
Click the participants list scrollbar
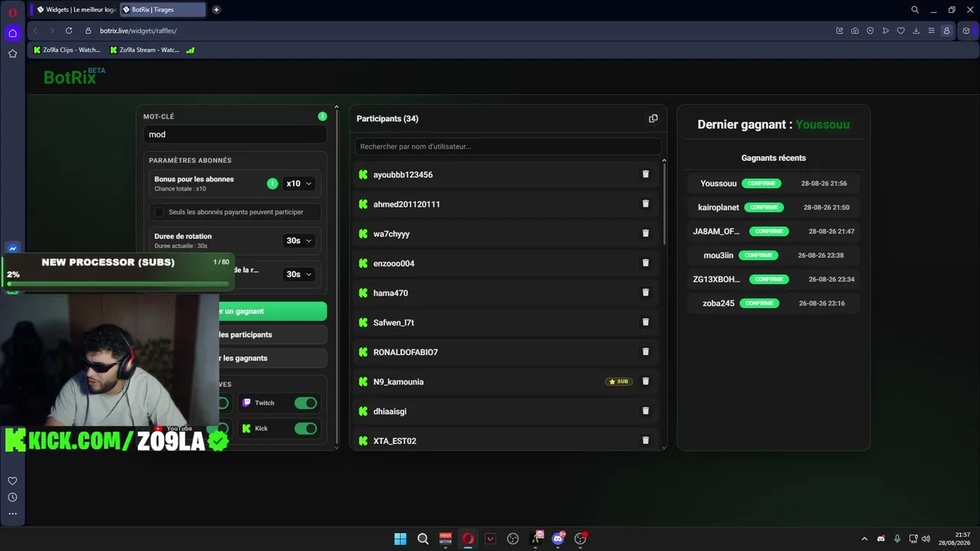coord(664,203)
